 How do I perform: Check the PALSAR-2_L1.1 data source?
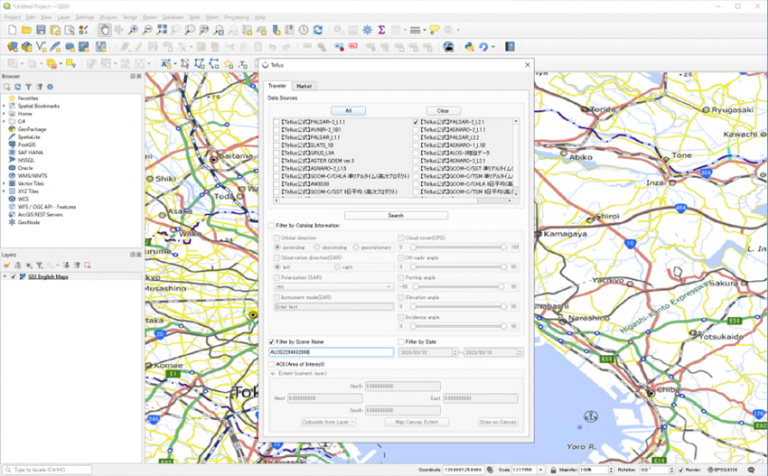point(277,122)
